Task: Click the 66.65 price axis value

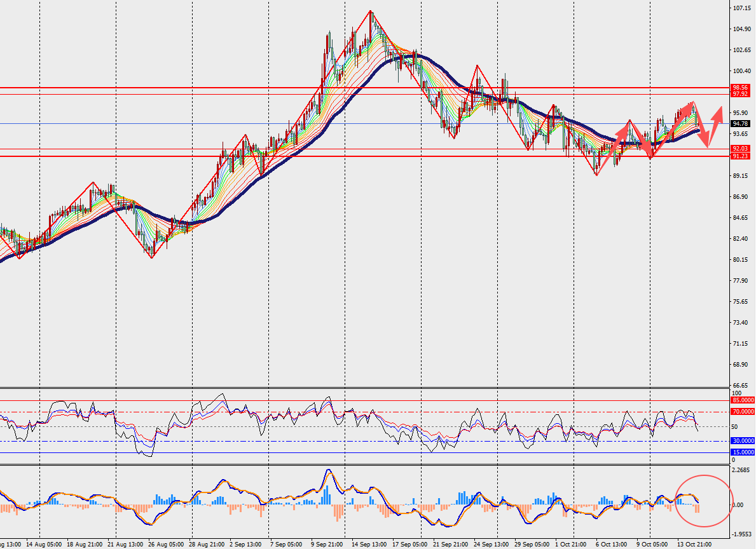Action: click(741, 386)
